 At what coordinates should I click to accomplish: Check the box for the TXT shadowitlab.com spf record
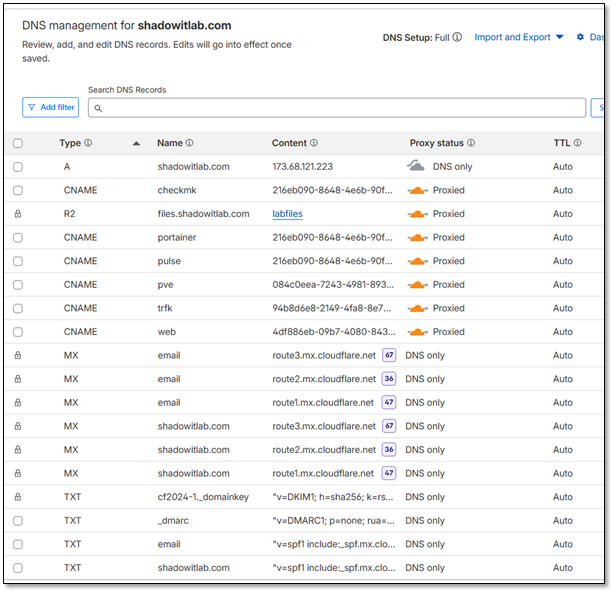point(18,568)
